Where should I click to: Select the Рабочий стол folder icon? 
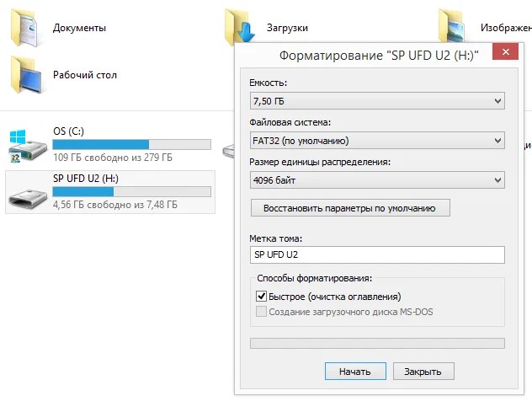pos(27,75)
